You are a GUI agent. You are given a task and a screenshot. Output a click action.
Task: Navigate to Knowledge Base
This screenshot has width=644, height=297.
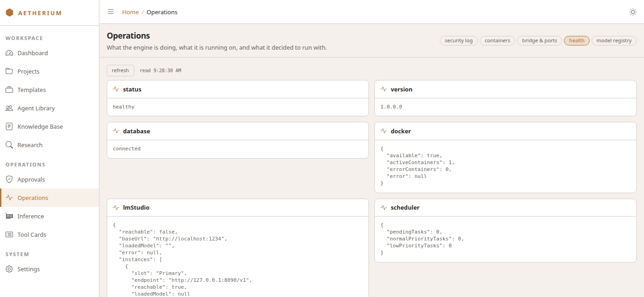(49, 126)
